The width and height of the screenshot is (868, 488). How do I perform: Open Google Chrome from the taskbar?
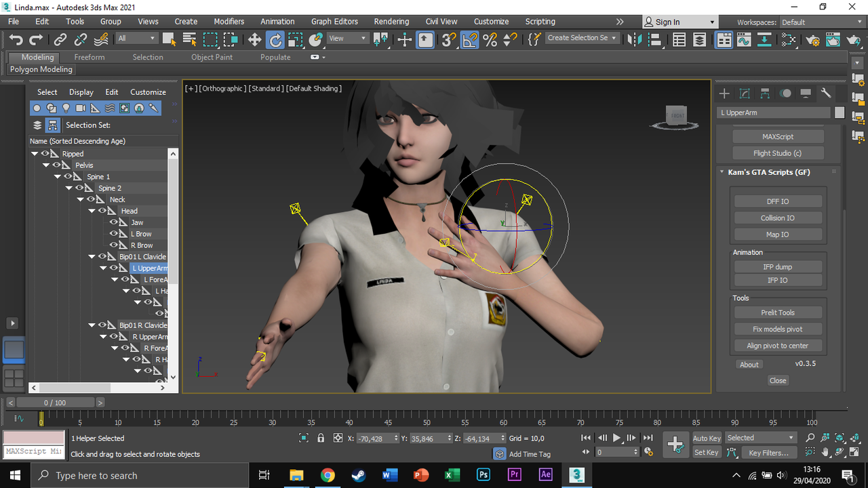328,475
